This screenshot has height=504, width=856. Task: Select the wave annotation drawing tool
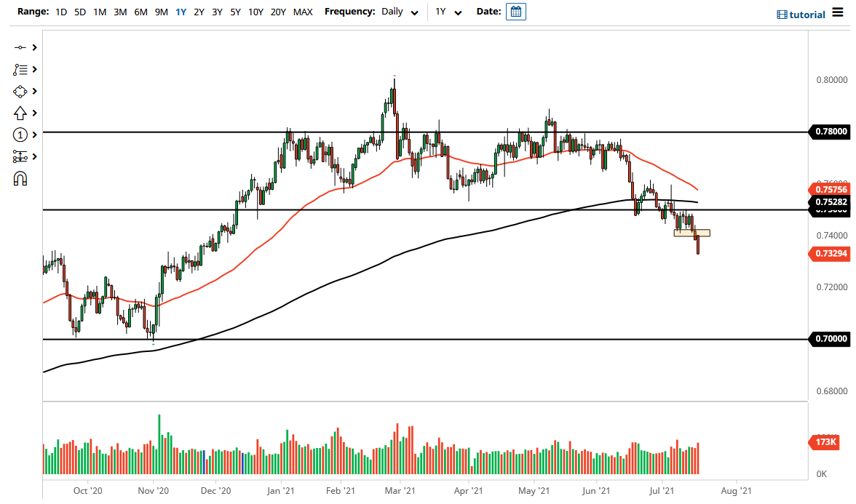(20, 69)
